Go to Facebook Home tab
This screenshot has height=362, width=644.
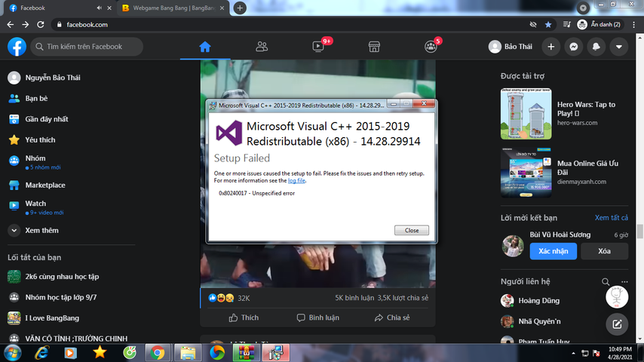point(205,47)
